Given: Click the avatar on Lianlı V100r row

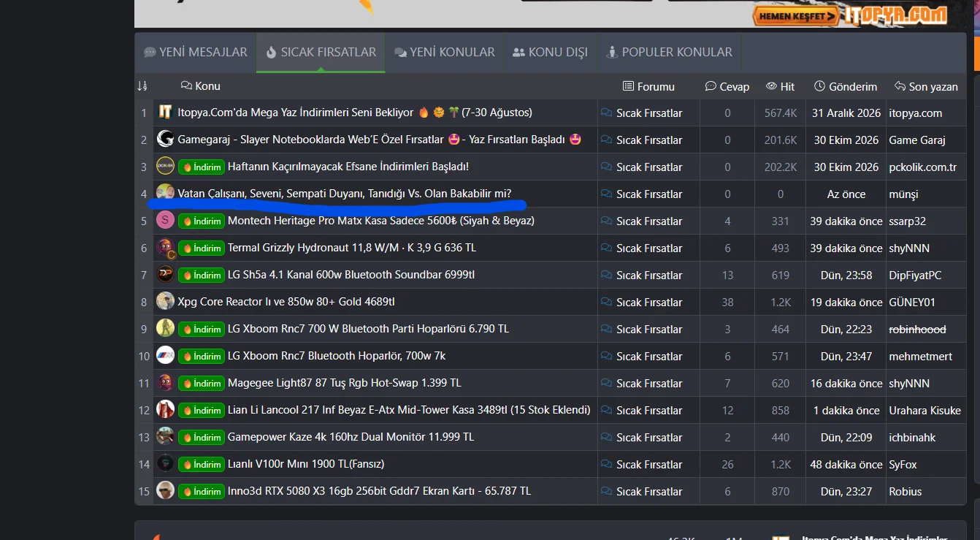Looking at the screenshot, I should click(x=165, y=464).
